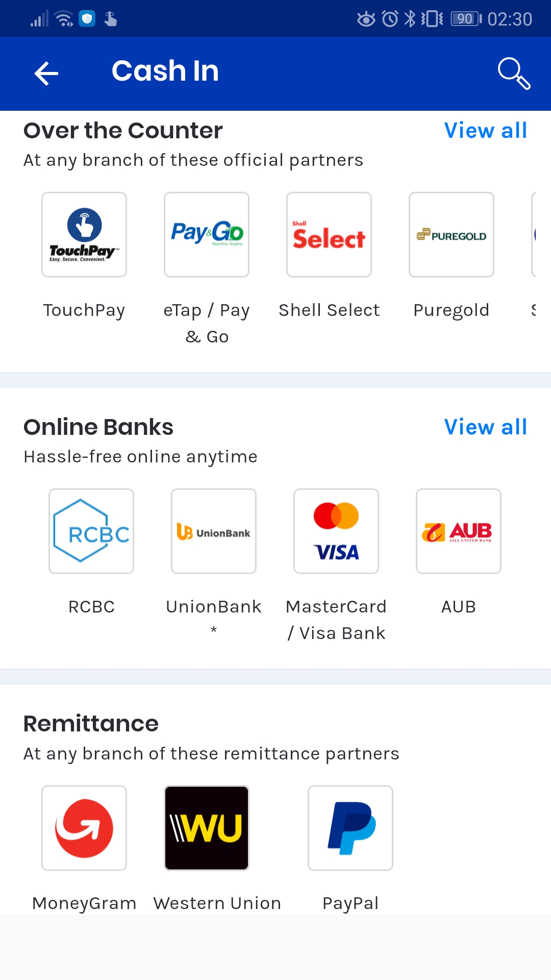
Task: Tap the Western Union logo
Action: [207, 828]
